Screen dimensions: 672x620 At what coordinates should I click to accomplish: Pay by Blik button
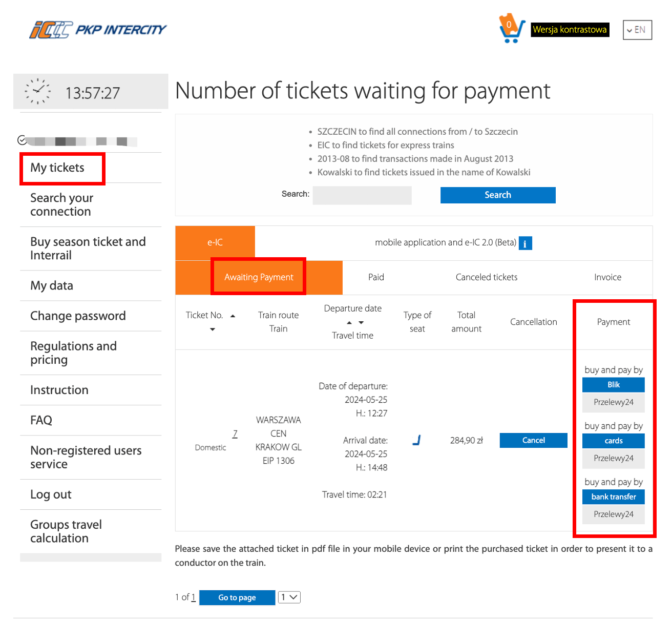[614, 385]
